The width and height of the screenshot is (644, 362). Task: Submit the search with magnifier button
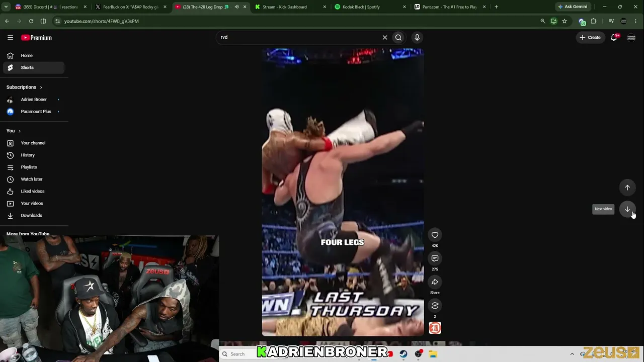398,37
